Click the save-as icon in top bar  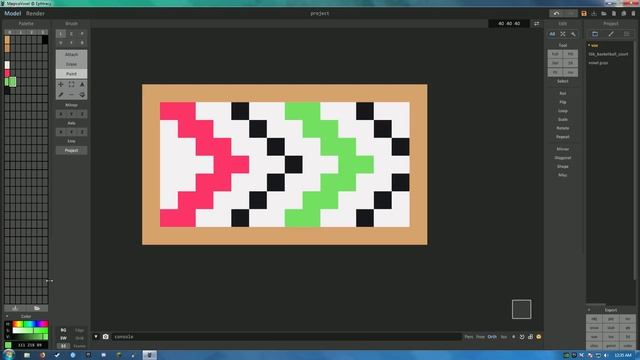click(x=594, y=13)
